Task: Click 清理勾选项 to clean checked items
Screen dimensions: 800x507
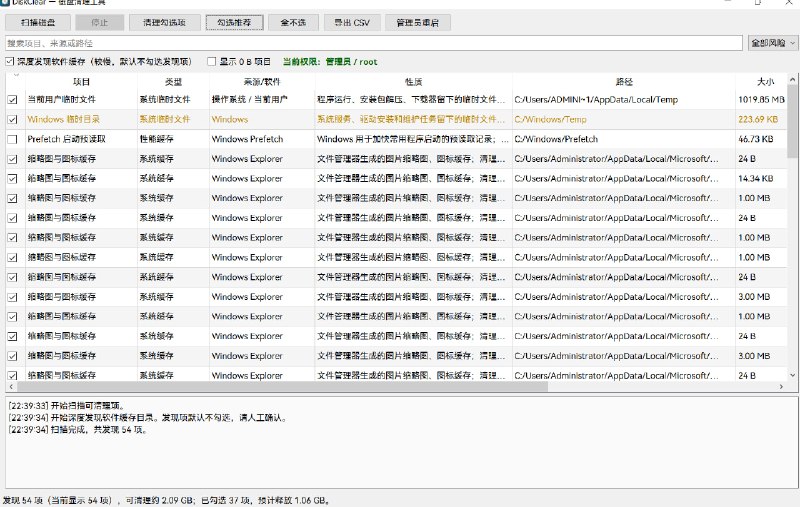Action: [x=164, y=22]
